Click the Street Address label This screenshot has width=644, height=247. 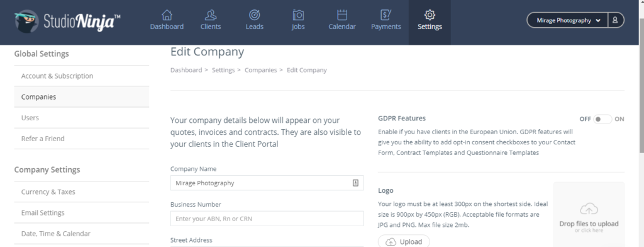pyautogui.click(x=191, y=240)
